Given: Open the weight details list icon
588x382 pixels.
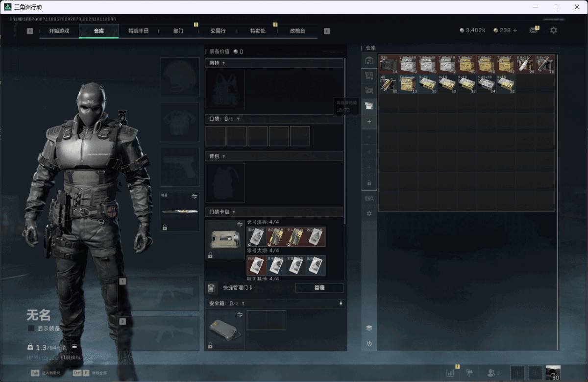Looking at the screenshot, I should pos(74,347).
